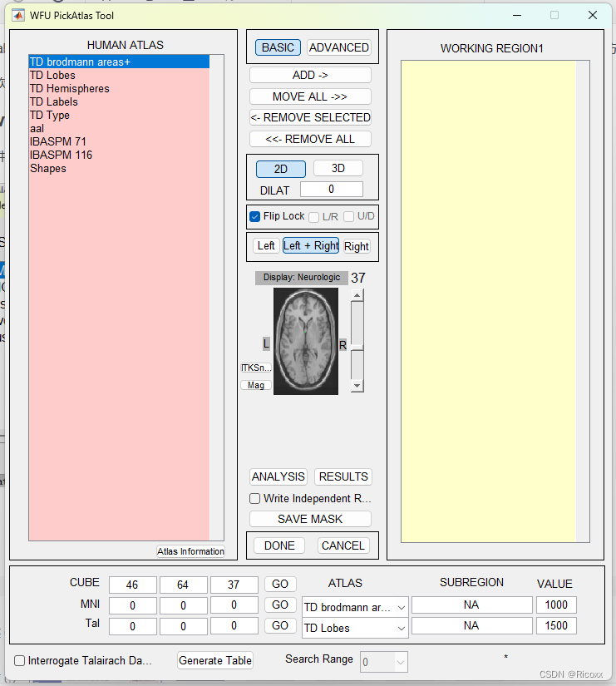This screenshot has width=616, height=686.
Task: Select TD Type atlas
Action: [119, 115]
